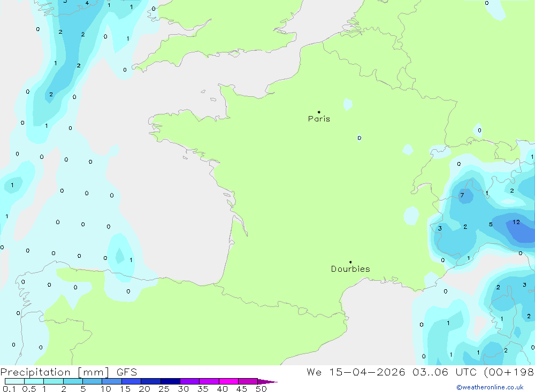Click the purple 30 legend swatch
The image size is (535, 392).
point(190,381)
